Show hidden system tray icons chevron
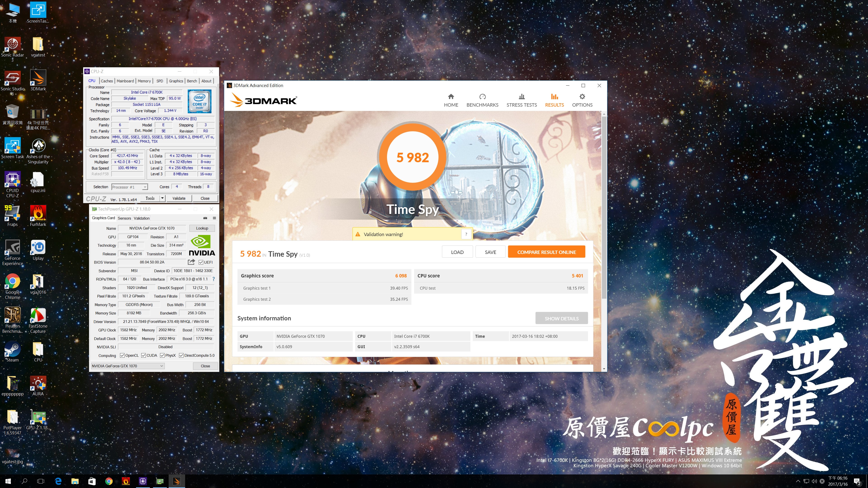The image size is (868, 488). 798,481
